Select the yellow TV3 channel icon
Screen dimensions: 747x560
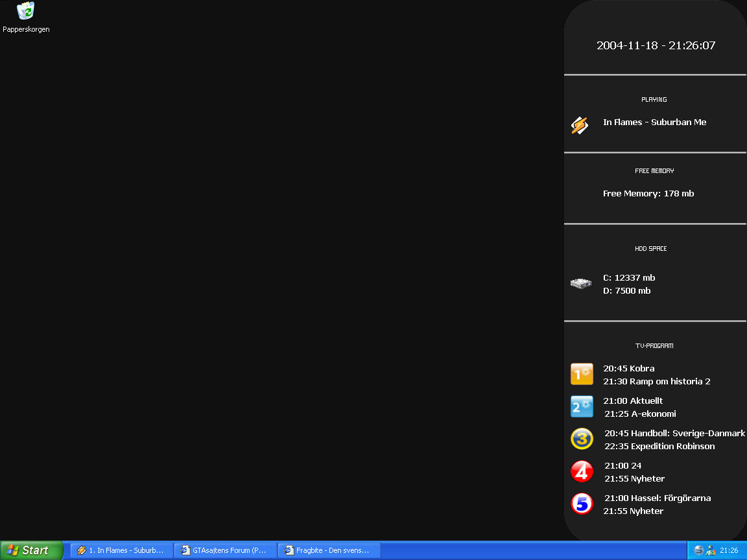[x=582, y=439]
